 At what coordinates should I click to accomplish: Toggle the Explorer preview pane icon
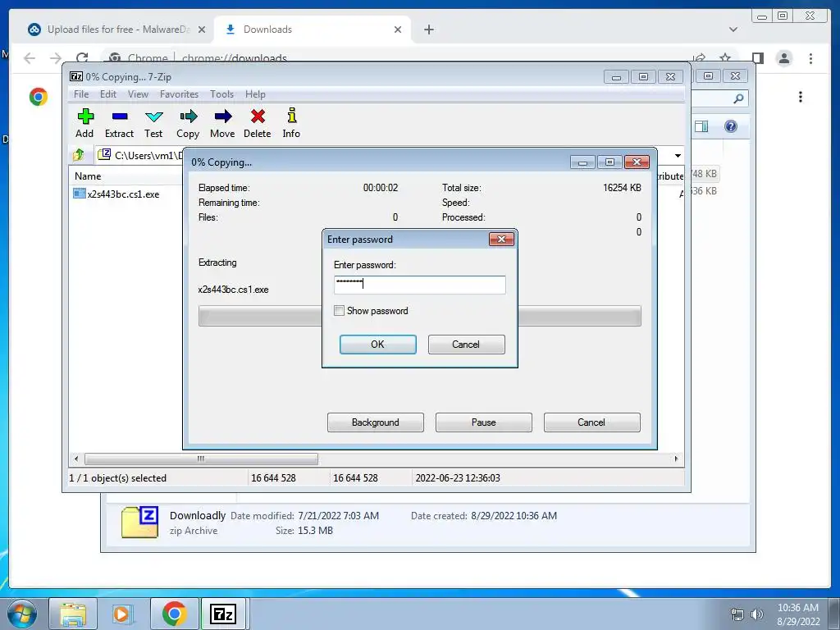pos(701,126)
